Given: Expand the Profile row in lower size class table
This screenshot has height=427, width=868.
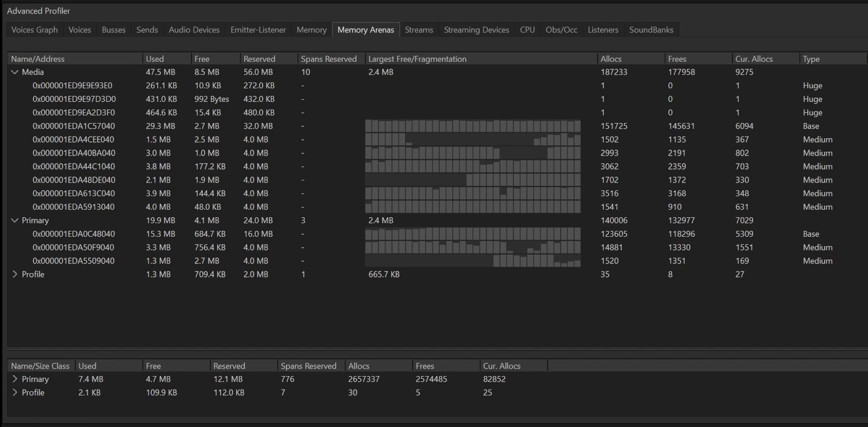Looking at the screenshot, I should (x=15, y=393).
